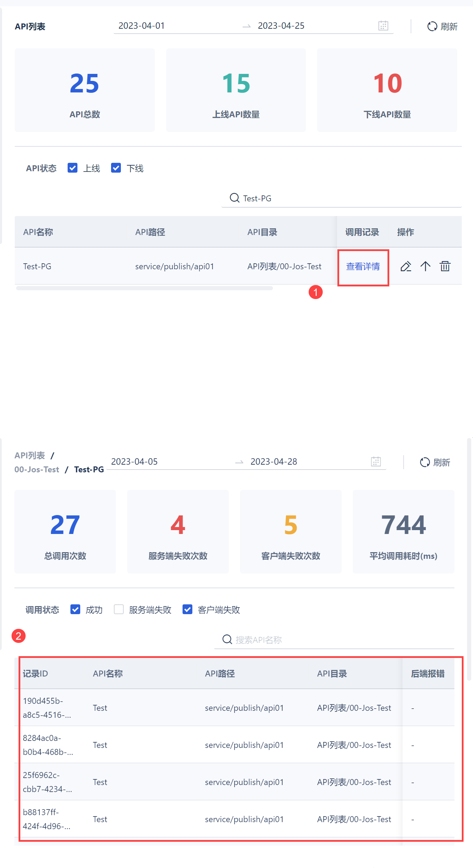Click the magnifier icon beside 搜索API名称
The height and width of the screenshot is (868, 473).
tap(227, 639)
